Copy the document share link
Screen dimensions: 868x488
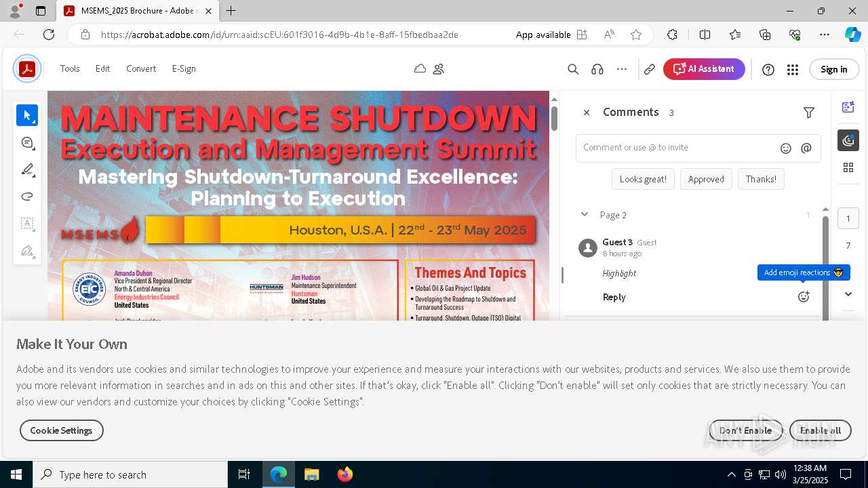[x=650, y=68]
